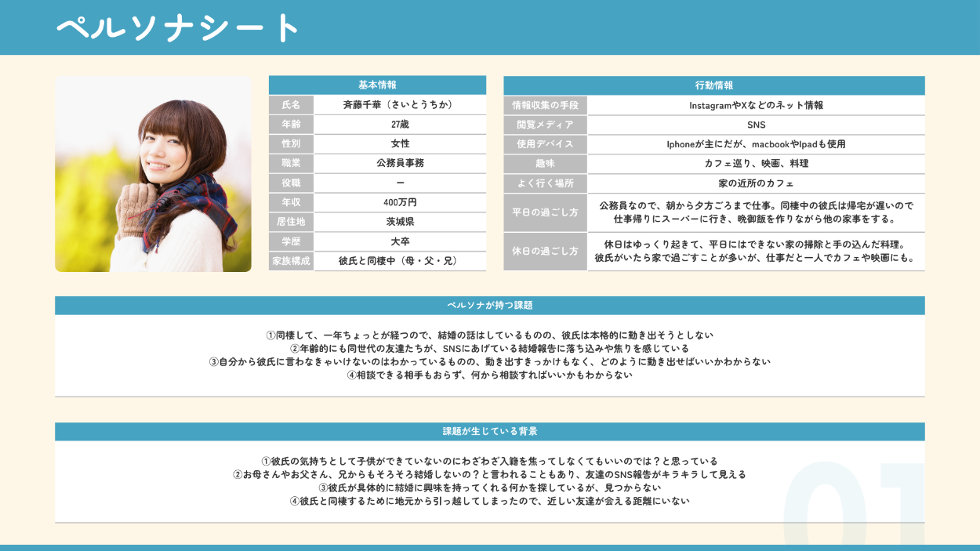The width and height of the screenshot is (980, 551).
Task: Click the 400万円 annual income cell
Action: coord(400,202)
